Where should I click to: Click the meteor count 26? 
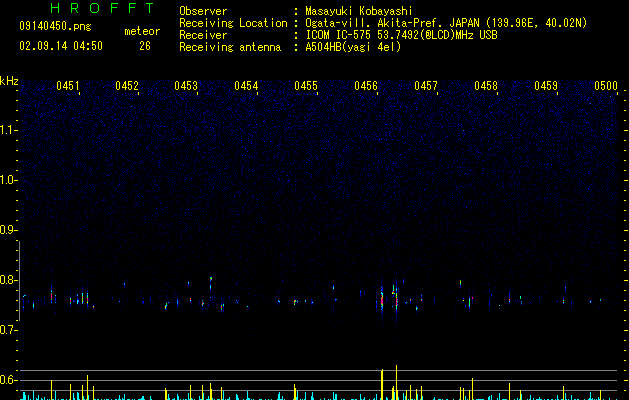(x=145, y=46)
